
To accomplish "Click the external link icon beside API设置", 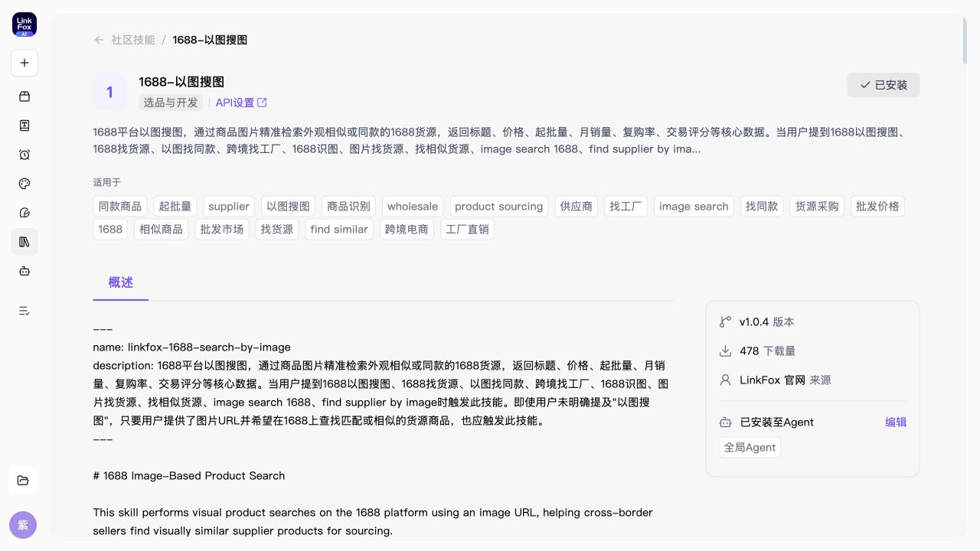I will 262,103.
